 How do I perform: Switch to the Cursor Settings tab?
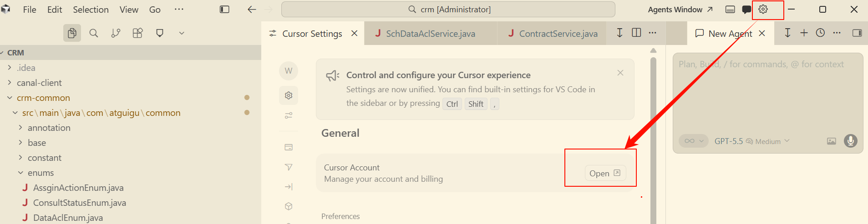(x=312, y=34)
